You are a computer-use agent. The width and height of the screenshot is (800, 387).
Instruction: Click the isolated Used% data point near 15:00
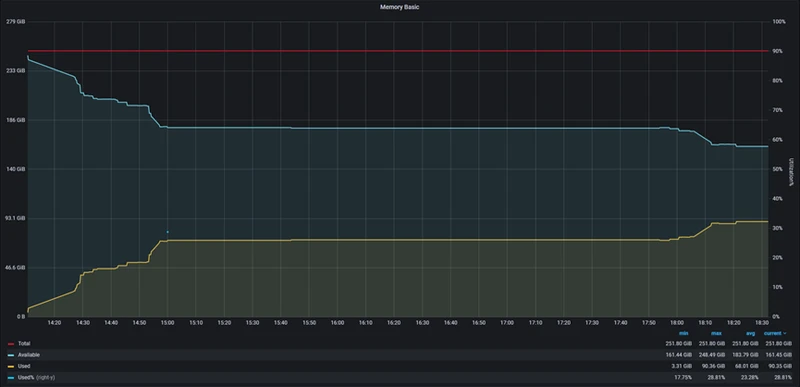pos(167,232)
